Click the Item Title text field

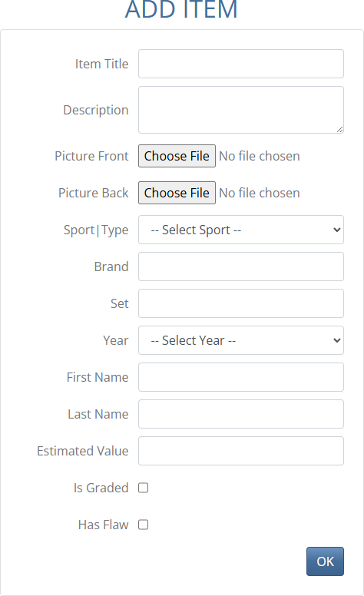tap(241, 64)
